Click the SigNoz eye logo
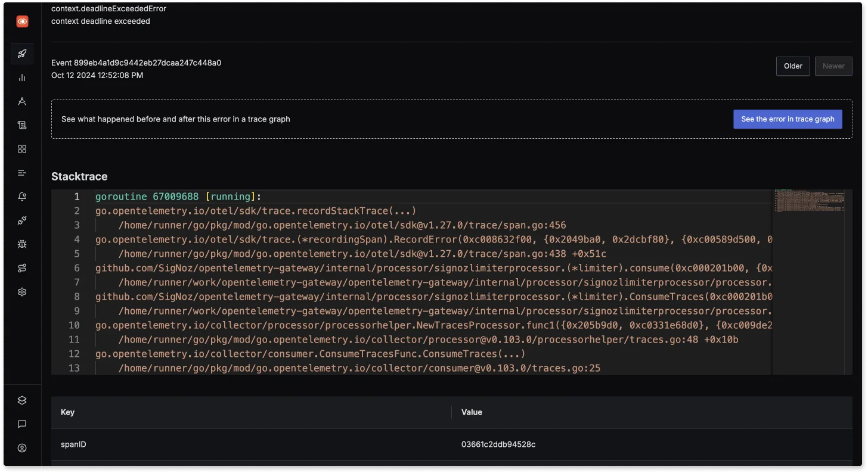868x473 pixels. point(22,21)
